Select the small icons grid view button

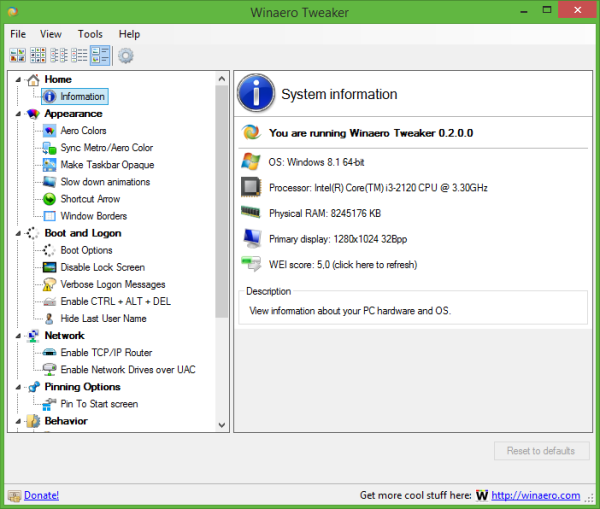pyautogui.click(x=38, y=55)
